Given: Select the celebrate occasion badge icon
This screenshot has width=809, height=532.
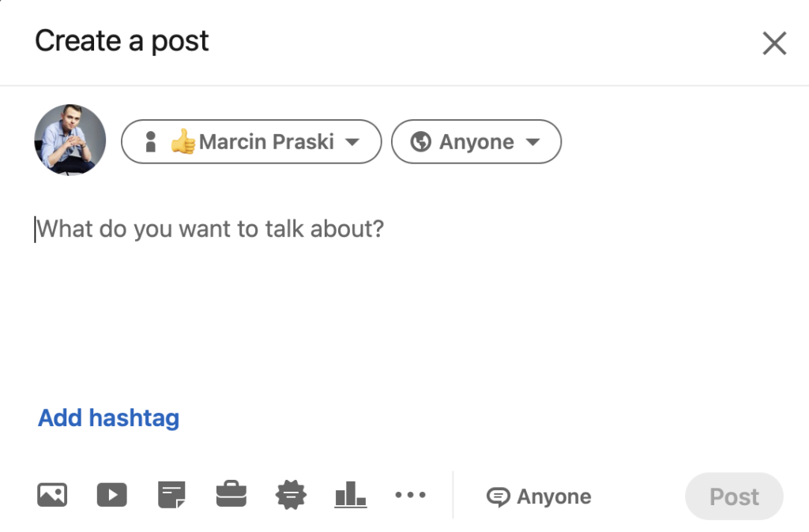Looking at the screenshot, I should click(x=291, y=496).
